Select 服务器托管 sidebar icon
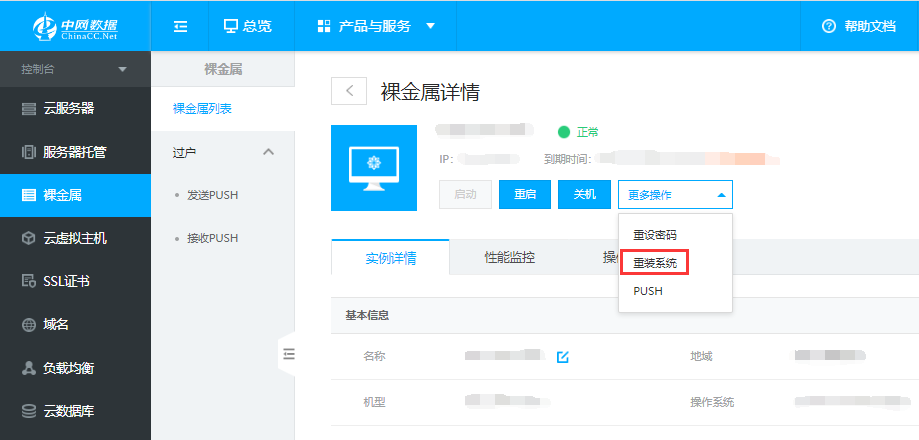Screen dimensions: 919x440 point(29,152)
